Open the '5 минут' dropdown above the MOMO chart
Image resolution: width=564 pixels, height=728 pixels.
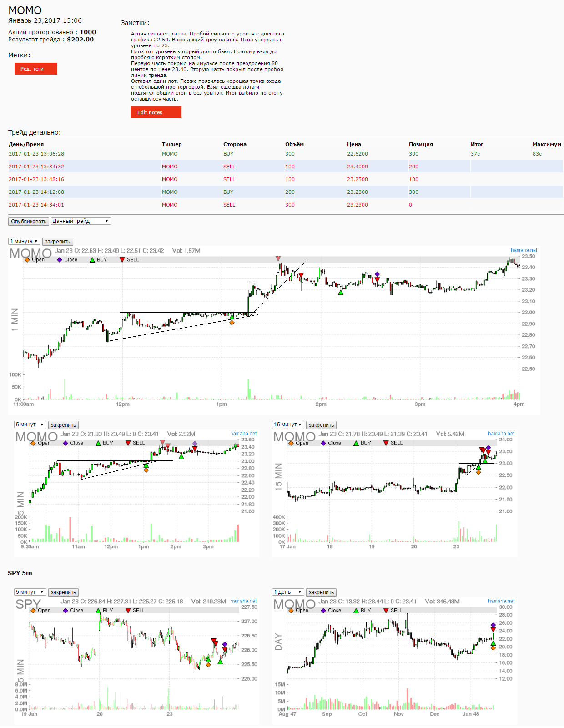click(x=30, y=425)
